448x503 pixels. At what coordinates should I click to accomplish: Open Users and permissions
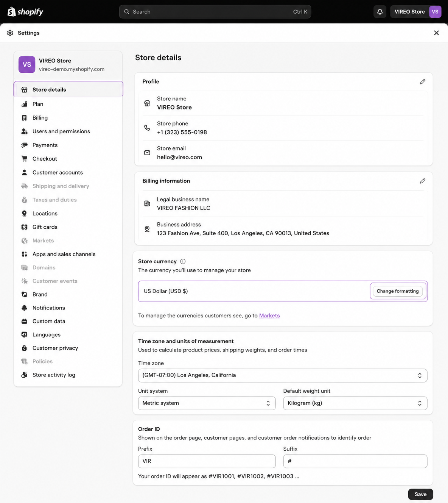tap(61, 131)
